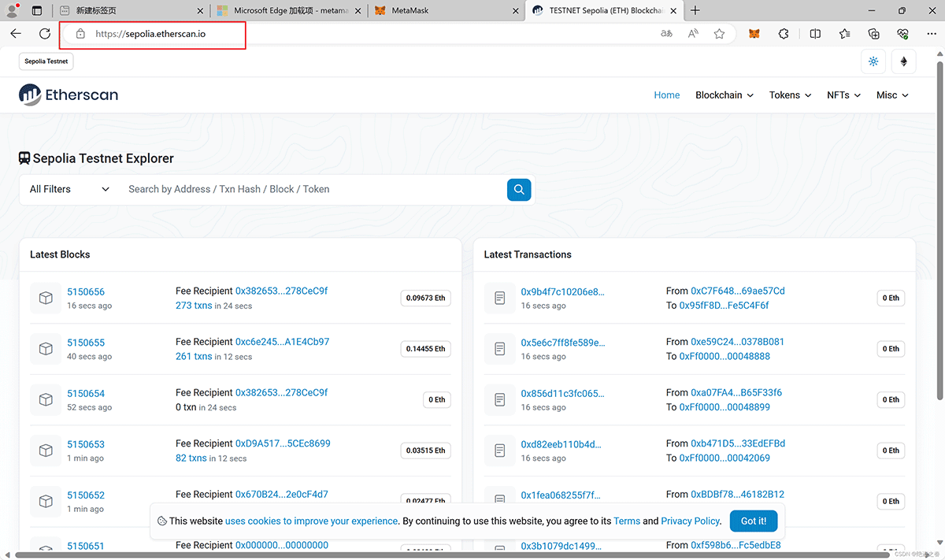Open MetaMask fox extension in toolbar
The height and width of the screenshot is (560, 945).
754,34
